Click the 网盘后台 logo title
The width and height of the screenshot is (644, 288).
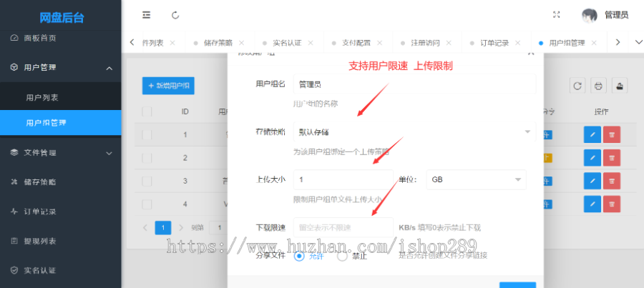62,18
